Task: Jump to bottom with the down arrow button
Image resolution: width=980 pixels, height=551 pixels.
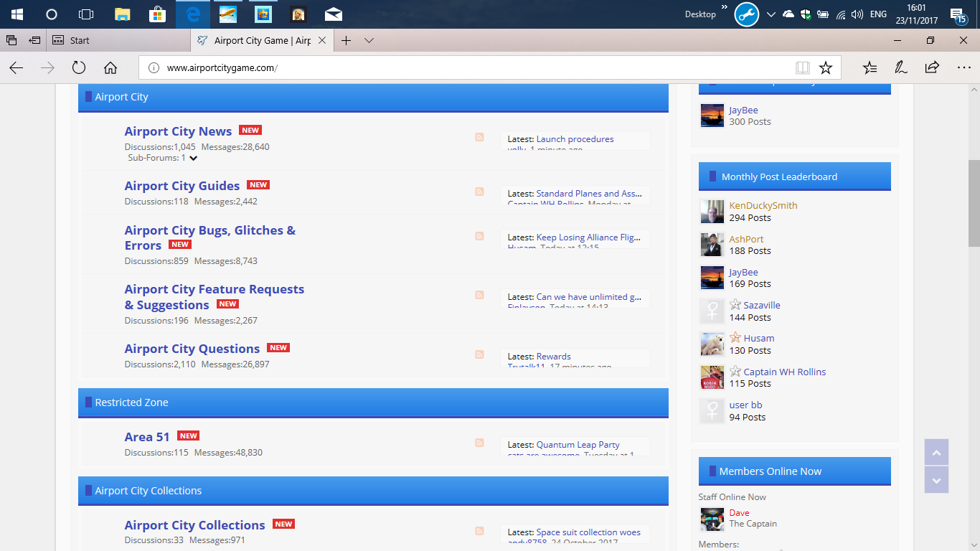Action: tap(936, 480)
